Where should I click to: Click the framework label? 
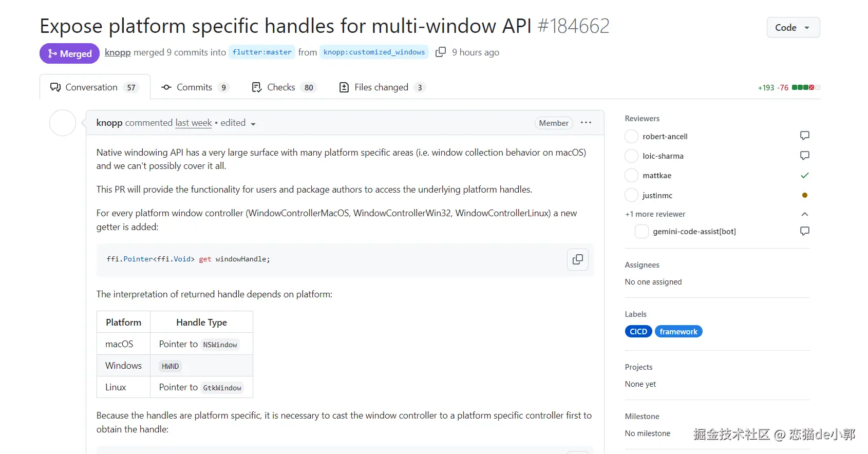(x=678, y=332)
